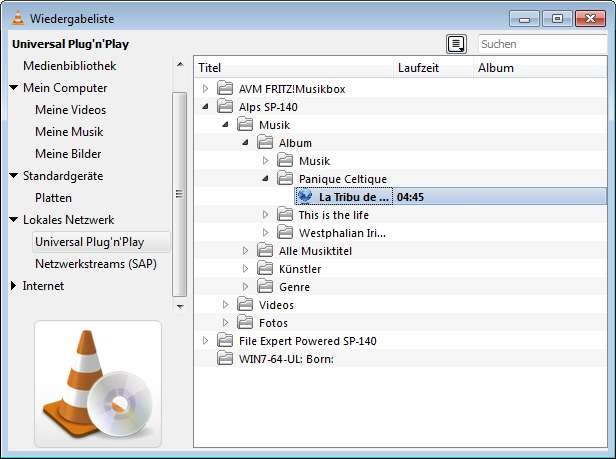Sort by the Album column header

point(540,68)
